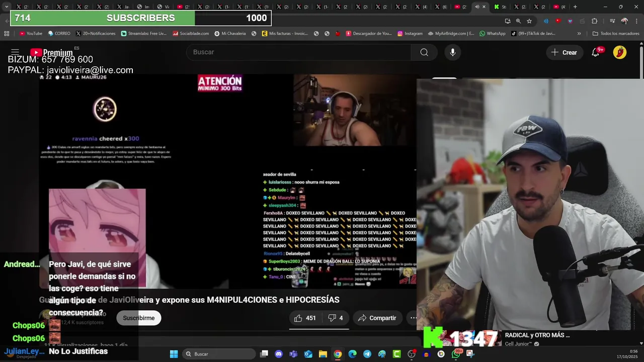
Task: Focus the YouTube Buscar search field
Action: point(298,52)
